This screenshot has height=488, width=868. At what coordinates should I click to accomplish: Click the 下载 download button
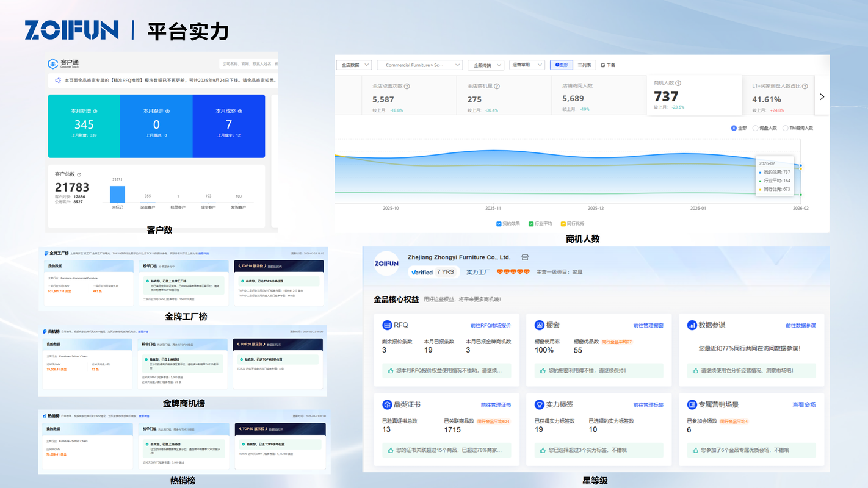608,65
